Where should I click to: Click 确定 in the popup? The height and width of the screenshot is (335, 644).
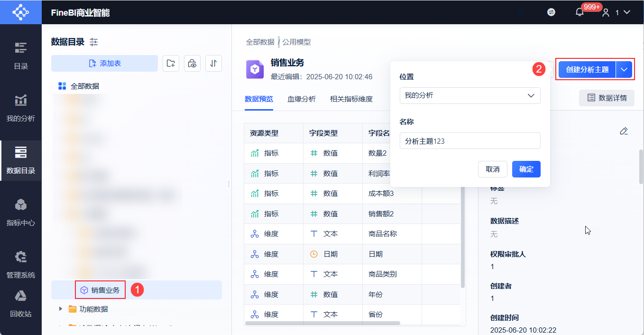click(526, 169)
